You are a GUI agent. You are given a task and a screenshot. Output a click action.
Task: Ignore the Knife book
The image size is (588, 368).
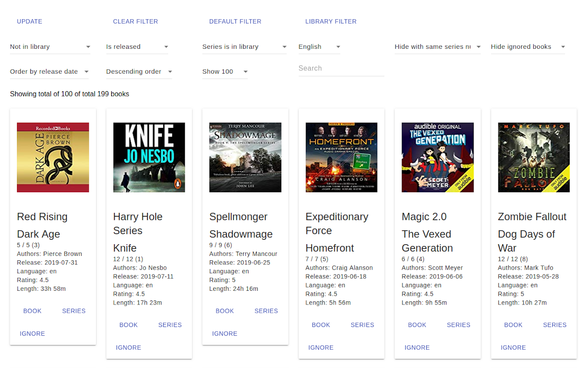[x=129, y=347]
